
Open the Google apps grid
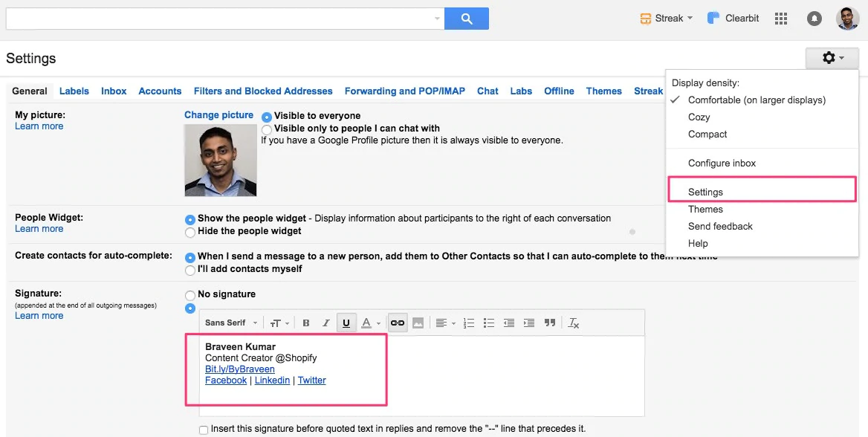(x=780, y=19)
